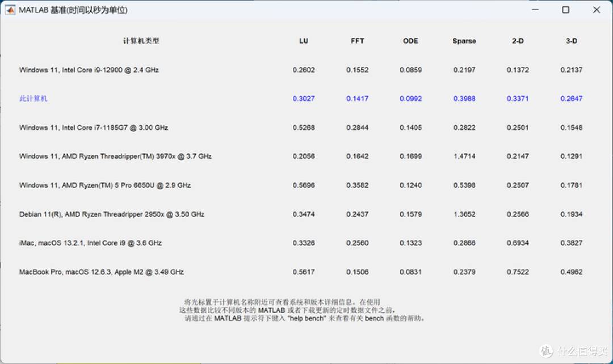Click Debian row FFT value 0.2437
The image size is (613, 364).
point(358,214)
